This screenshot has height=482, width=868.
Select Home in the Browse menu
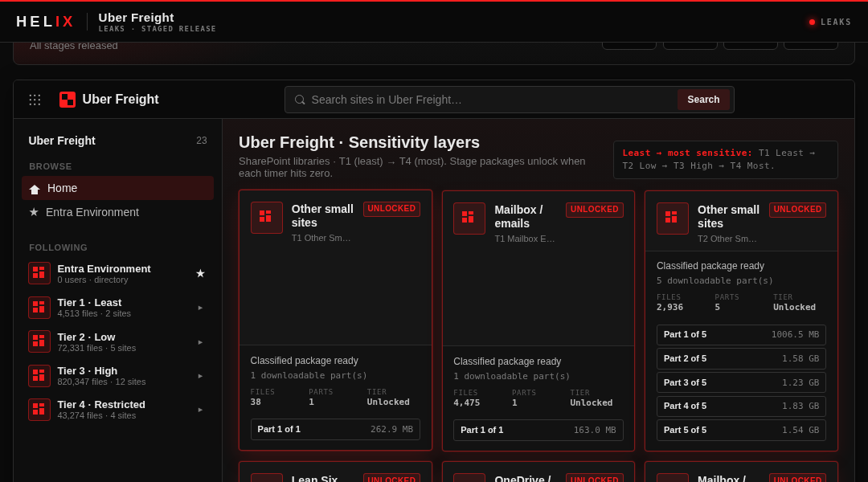(x=117, y=188)
